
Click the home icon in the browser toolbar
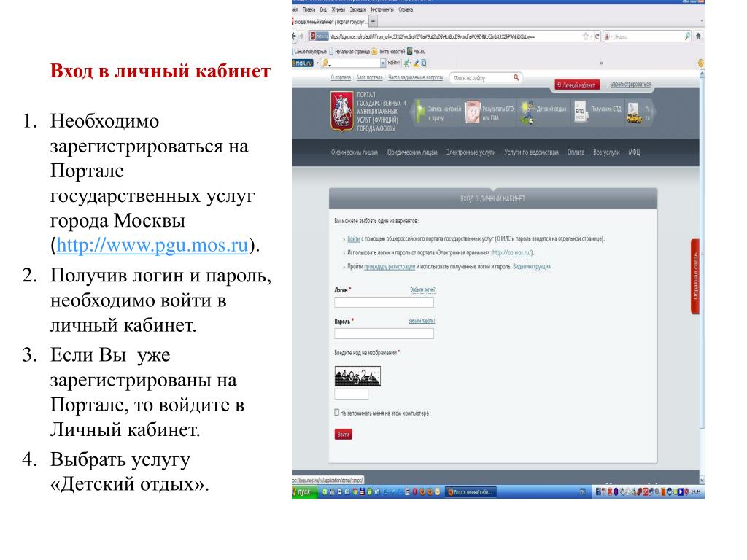point(698,36)
